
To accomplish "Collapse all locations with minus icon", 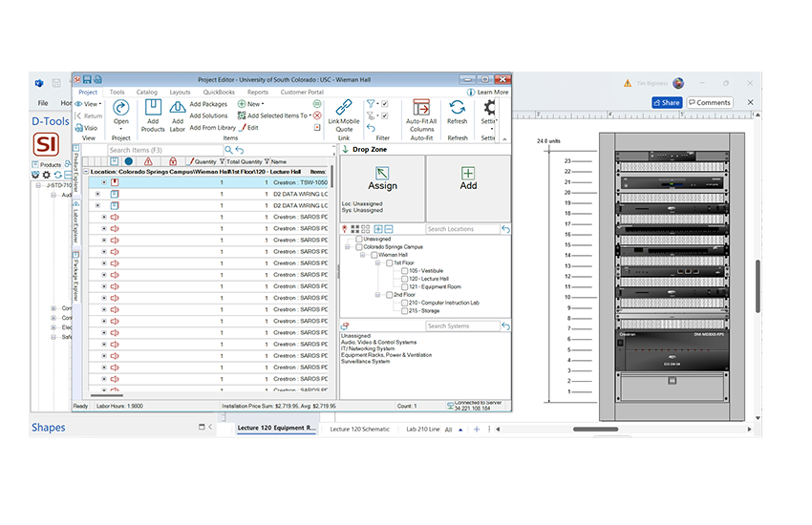I will coord(389,229).
